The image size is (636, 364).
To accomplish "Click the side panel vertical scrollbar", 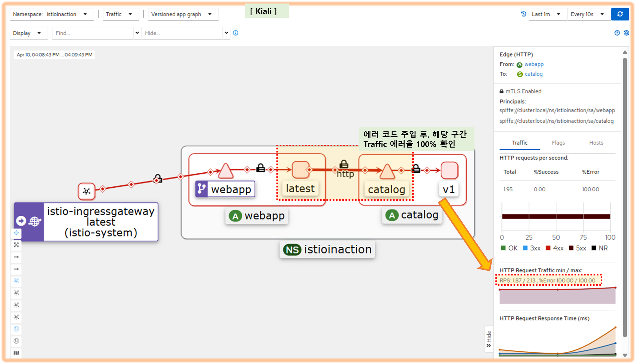I will (625, 197).
